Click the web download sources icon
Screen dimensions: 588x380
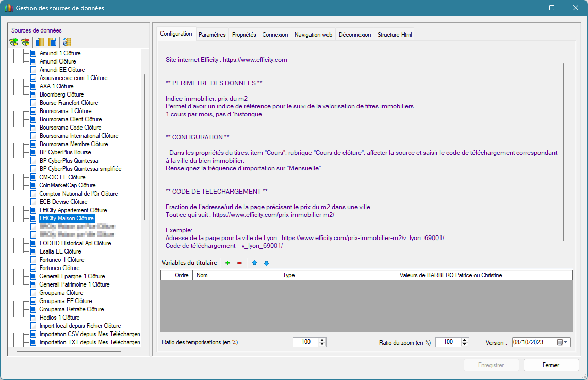67,42
